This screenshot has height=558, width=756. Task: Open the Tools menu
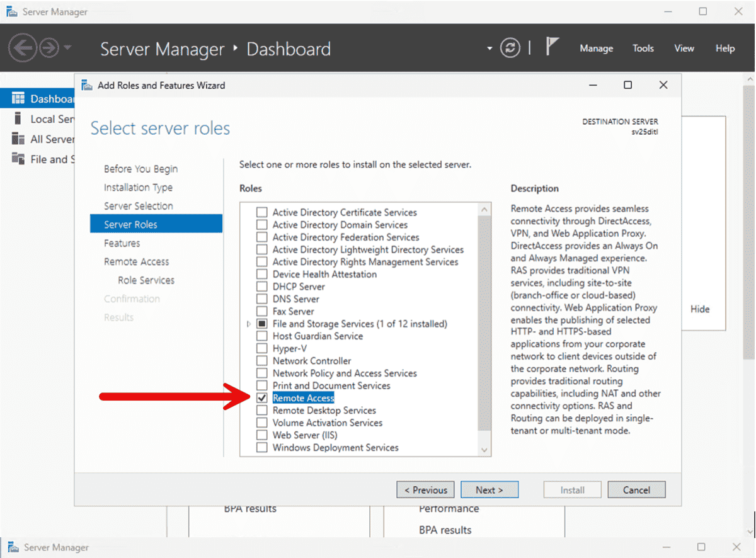(x=643, y=48)
